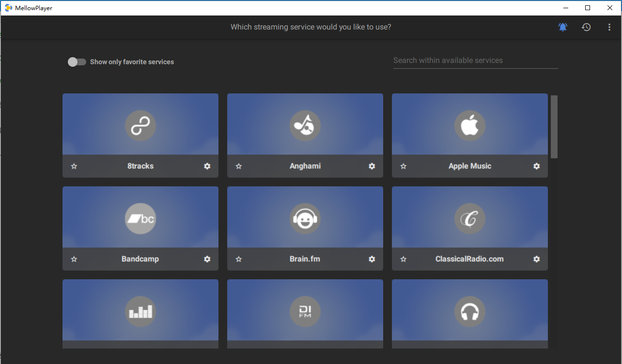
Task: Select the Brain.fm headphone face logo
Action: point(305,219)
